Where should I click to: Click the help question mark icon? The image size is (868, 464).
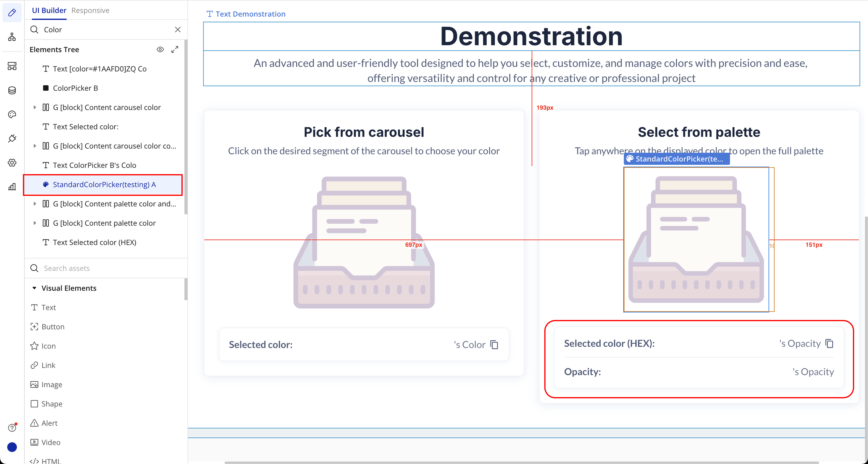(x=12, y=428)
